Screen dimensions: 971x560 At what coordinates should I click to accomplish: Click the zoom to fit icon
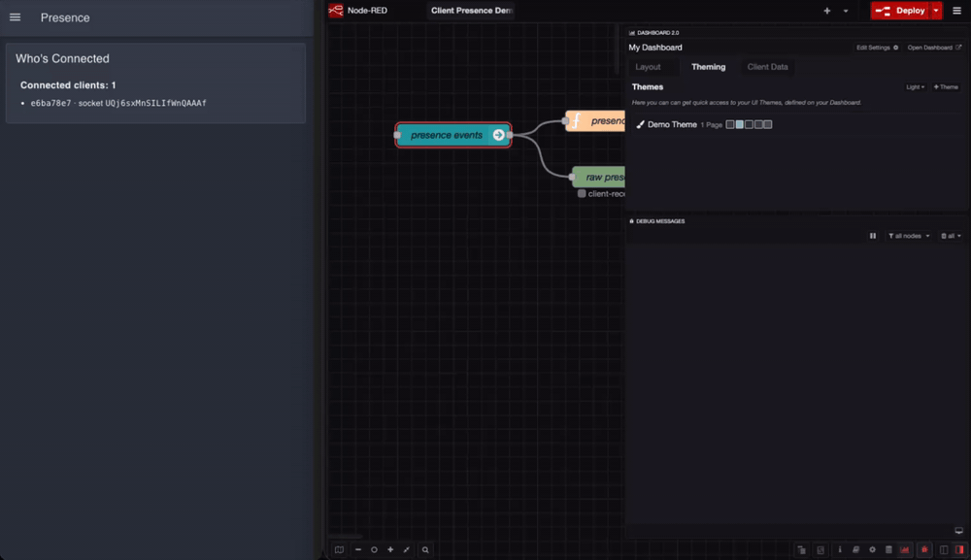406,549
